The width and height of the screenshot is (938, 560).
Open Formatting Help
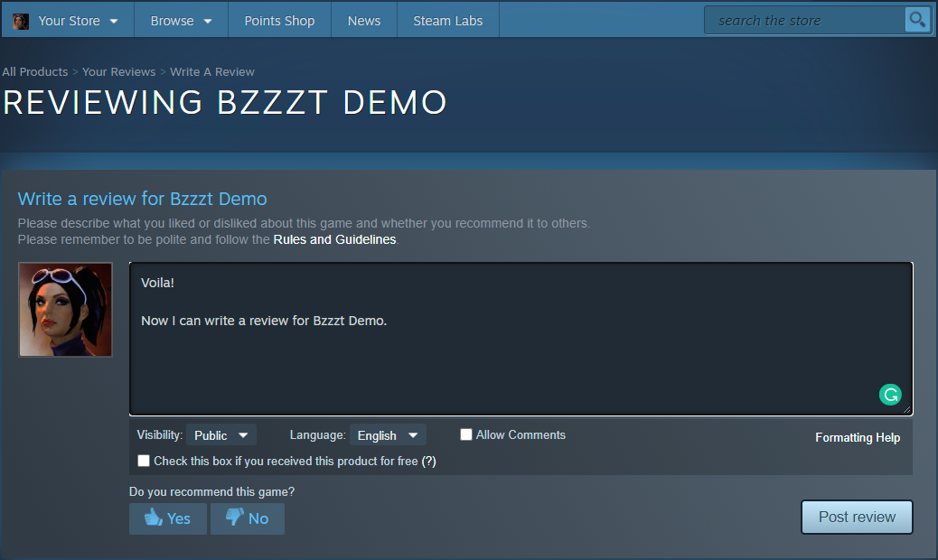point(858,437)
